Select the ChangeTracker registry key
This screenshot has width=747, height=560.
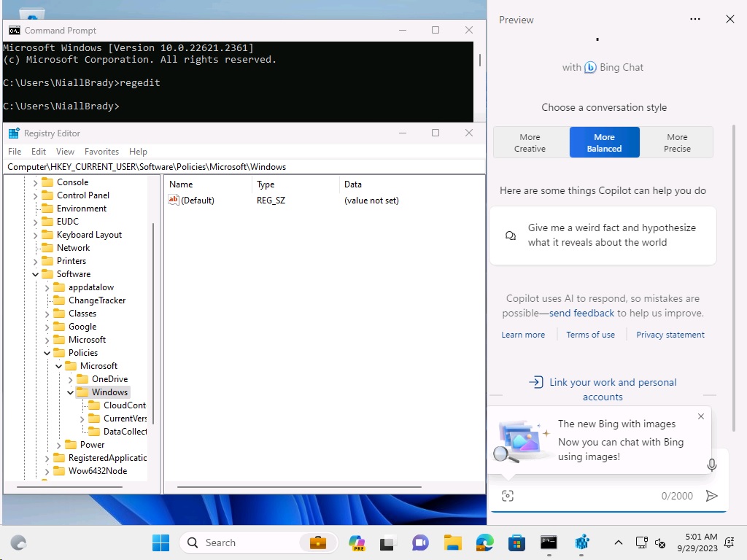[x=90, y=300]
